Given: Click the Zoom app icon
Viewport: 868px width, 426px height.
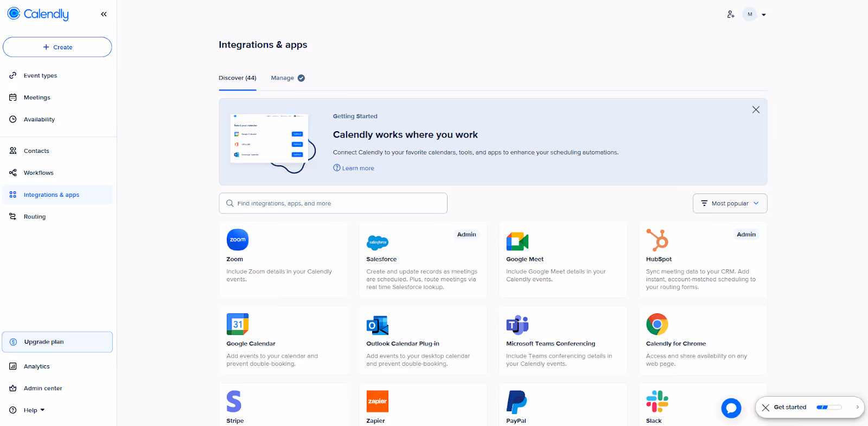Looking at the screenshot, I should point(238,240).
